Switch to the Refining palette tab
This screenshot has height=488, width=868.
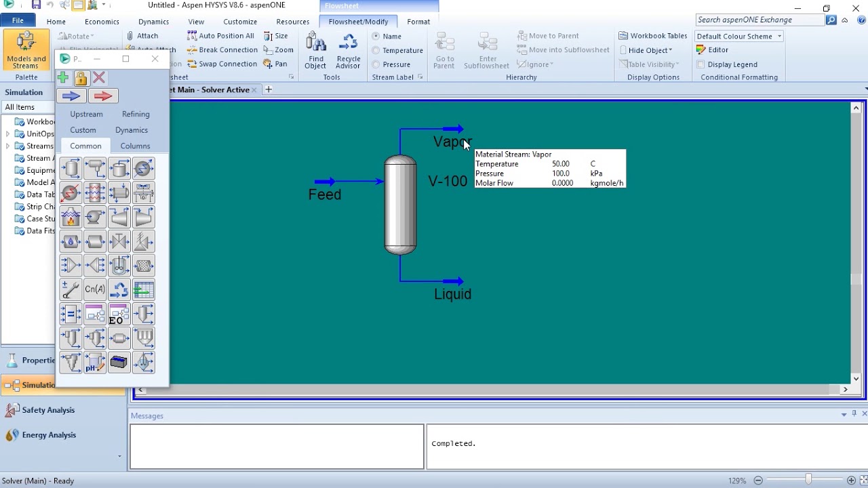[136, 114]
